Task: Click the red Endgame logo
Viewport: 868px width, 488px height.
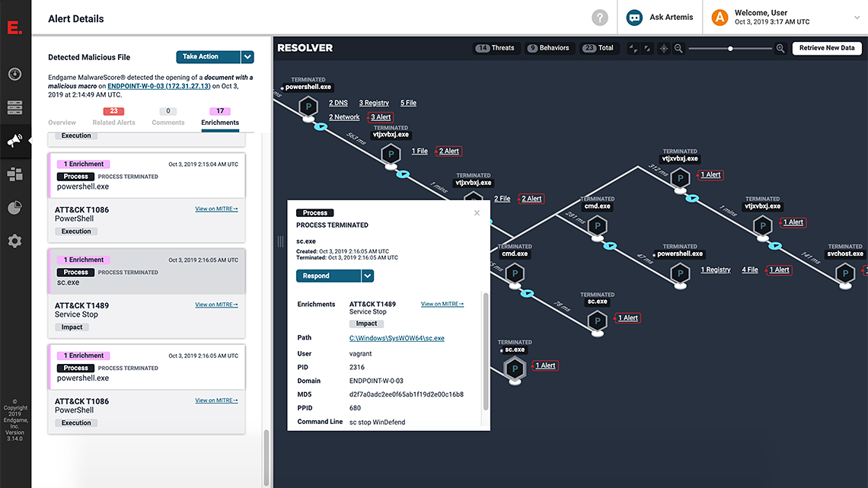Action: coord(14,27)
